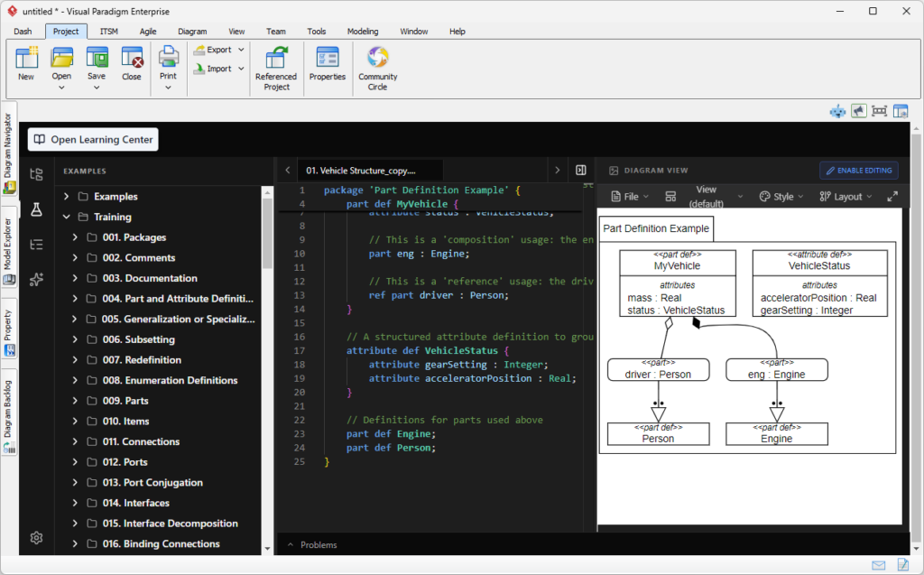Click the New project icon
This screenshot has height=575, width=924.
26,58
